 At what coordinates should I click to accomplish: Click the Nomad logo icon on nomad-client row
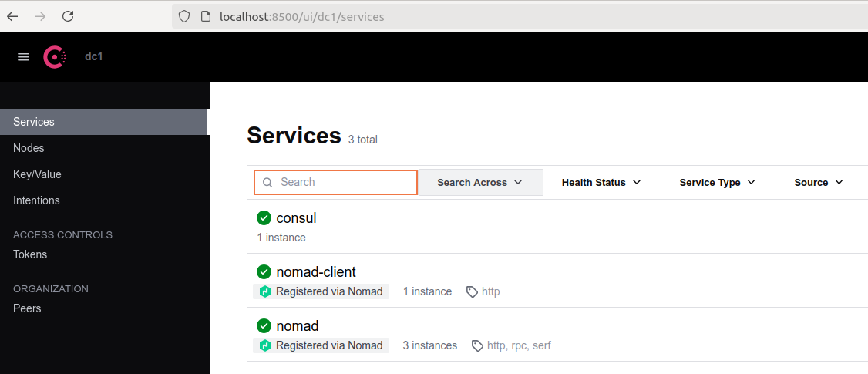pyautogui.click(x=265, y=291)
